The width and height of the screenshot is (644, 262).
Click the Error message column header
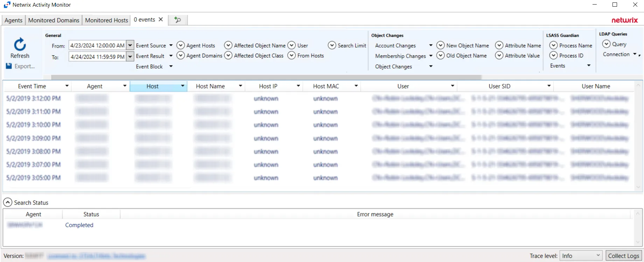click(x=375, y=214)
